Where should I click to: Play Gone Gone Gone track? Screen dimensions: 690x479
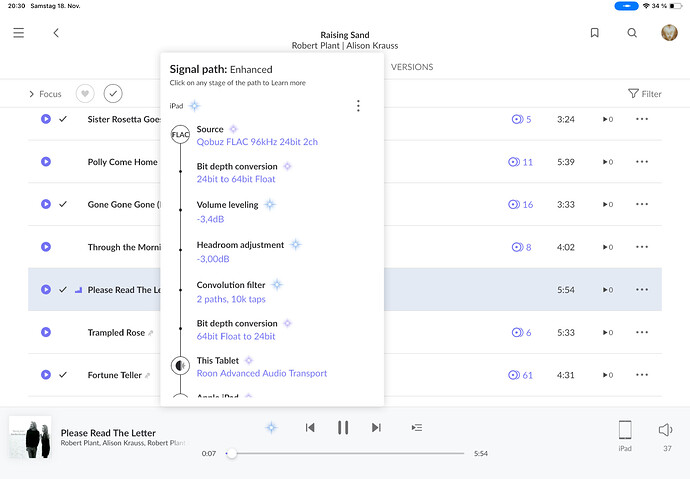46,204
